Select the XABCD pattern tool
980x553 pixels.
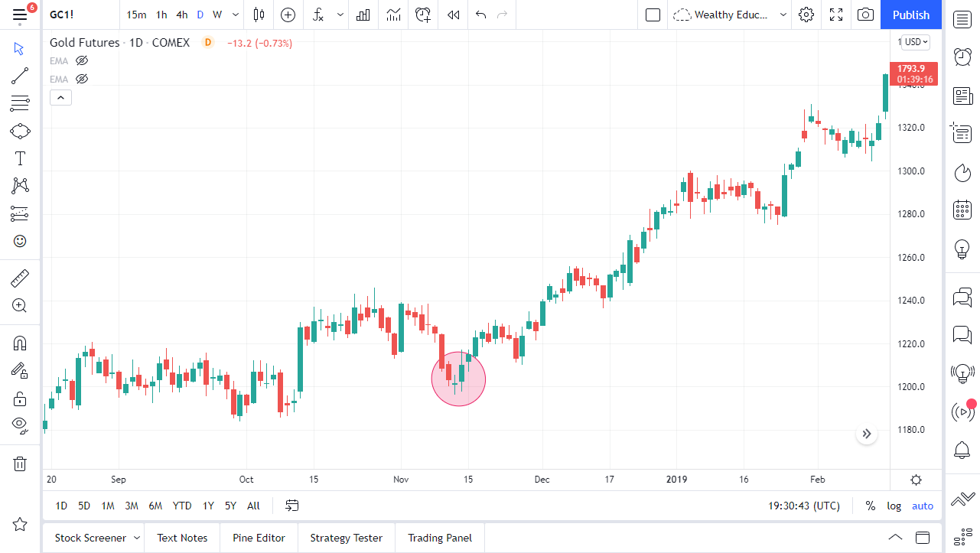coord(20,186)
